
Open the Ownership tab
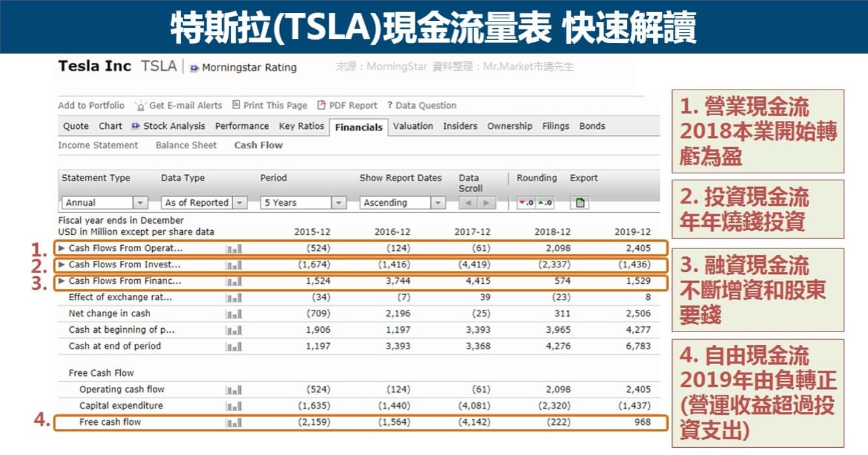(509, 126)
